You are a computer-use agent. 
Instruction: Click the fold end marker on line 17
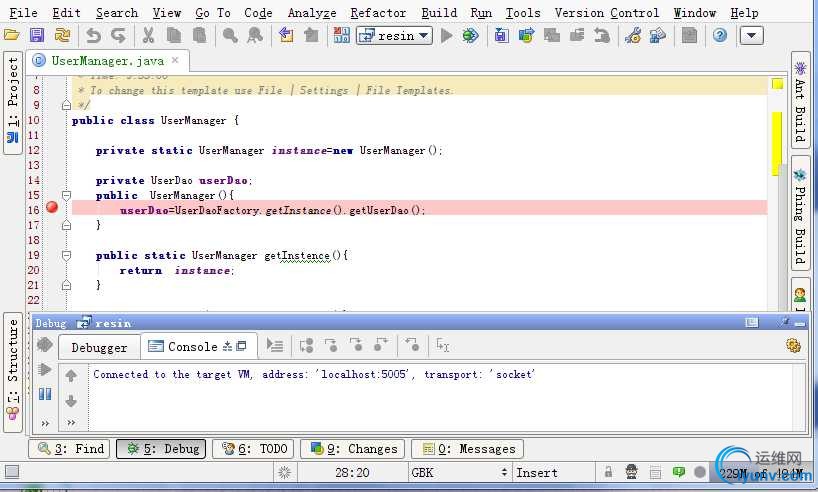[66, 225]
